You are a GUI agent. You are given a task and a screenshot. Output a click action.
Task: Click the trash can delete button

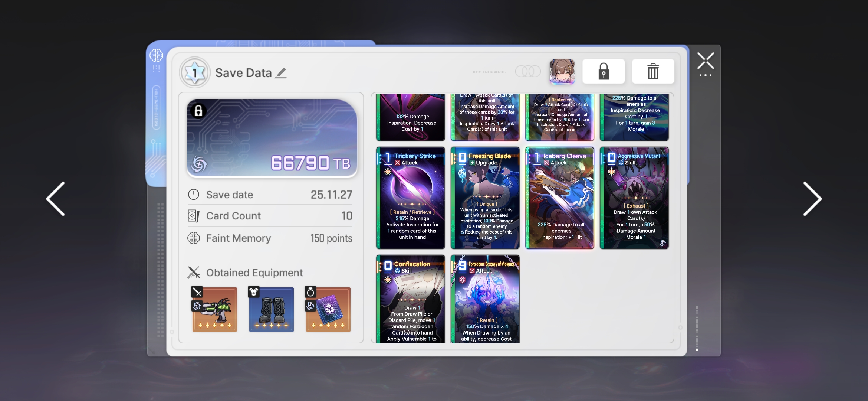coord(653,71)
